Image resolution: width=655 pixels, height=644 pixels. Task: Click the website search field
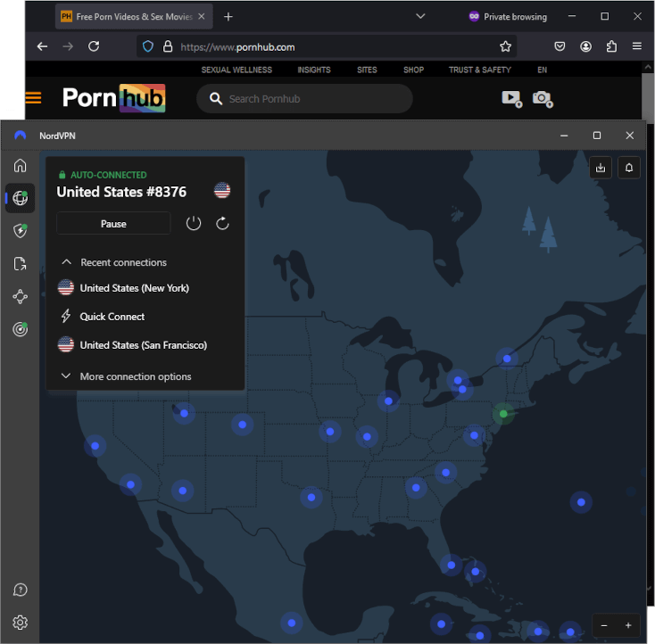coord(304,99)
